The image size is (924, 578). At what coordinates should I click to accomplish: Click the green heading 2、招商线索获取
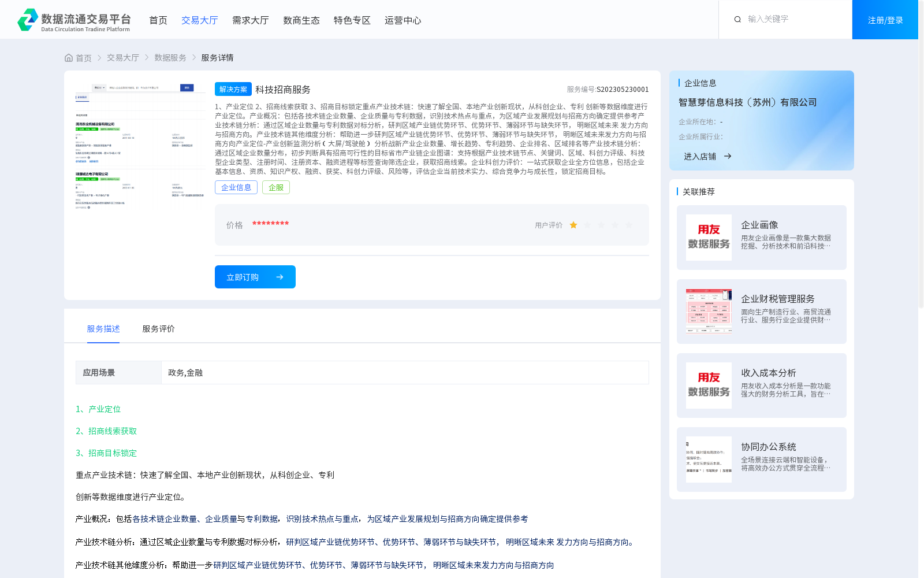(106, 431)
